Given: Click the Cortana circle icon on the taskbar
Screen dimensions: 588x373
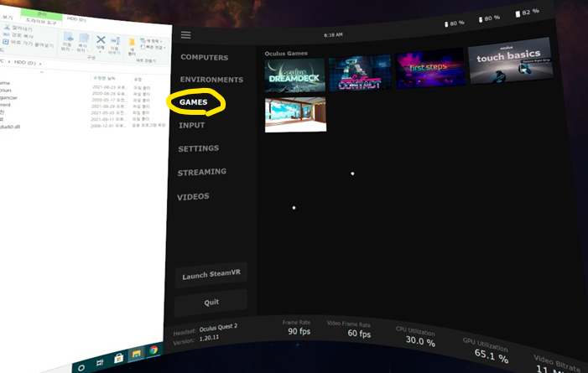Looking at the screenshot, I should click(x=81, y=368).
